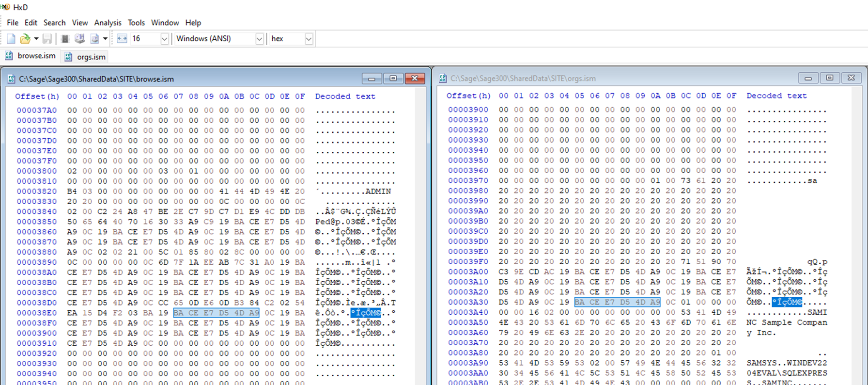Viewport: 868px width, 385px height.
Task: Expand the Windows (ANSI) charset dropdown
Action: (x=259, y=39)
